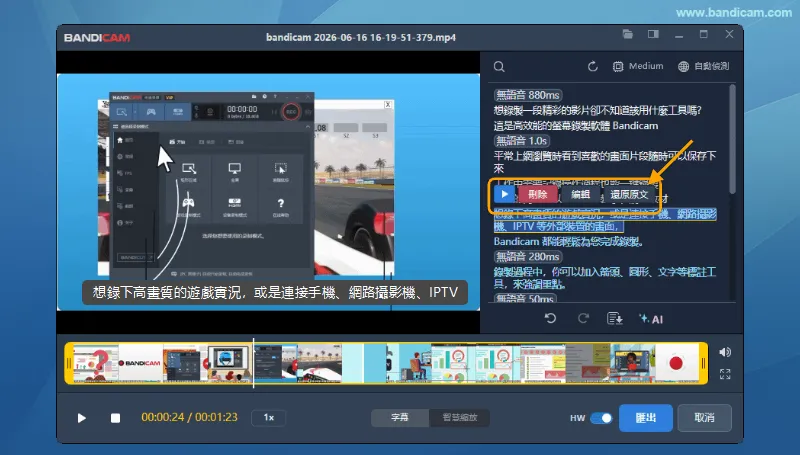The width and height of the screenshot is (800, 455).
Task: Click the right yellow trim handle on timeline
Action: [x=704, y=363]
